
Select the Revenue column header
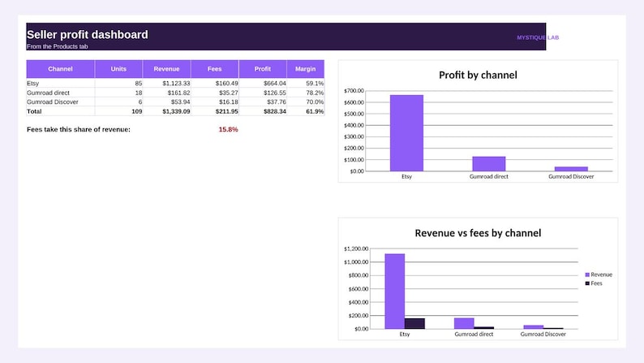click(x=167, y=69)
